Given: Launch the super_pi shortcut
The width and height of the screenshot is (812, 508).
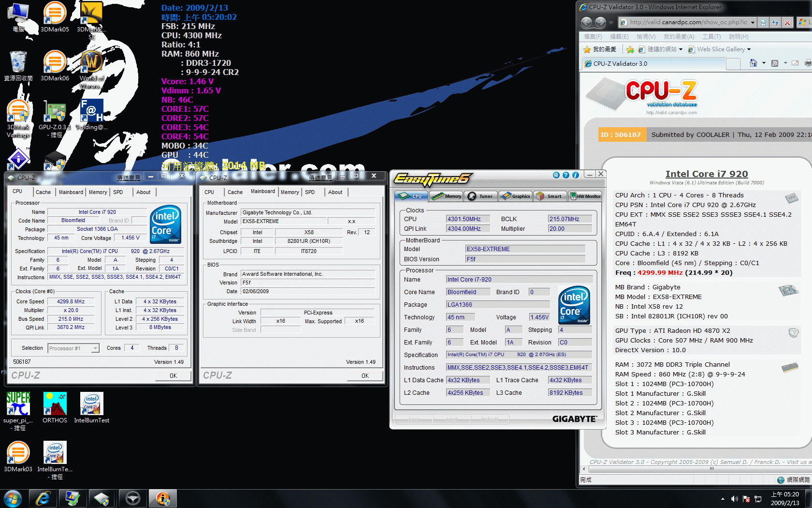Looking at the screenshot, I should (18, 411).
